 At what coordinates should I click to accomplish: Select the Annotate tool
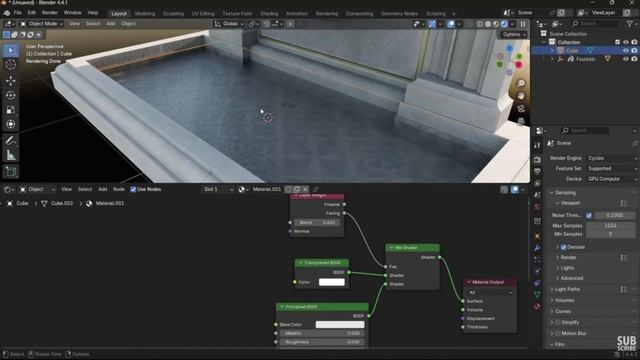(x=11, y=141)
